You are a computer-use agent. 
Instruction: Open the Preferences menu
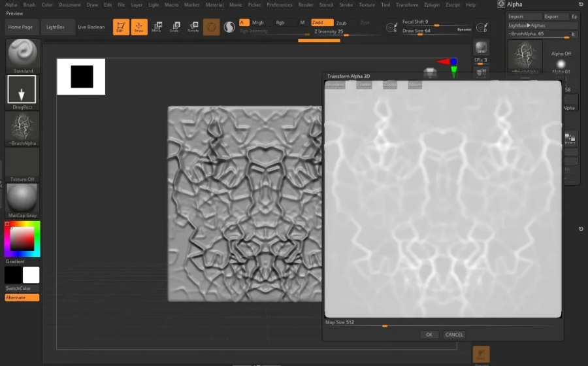pyautogui.click(x=280, y=5)
